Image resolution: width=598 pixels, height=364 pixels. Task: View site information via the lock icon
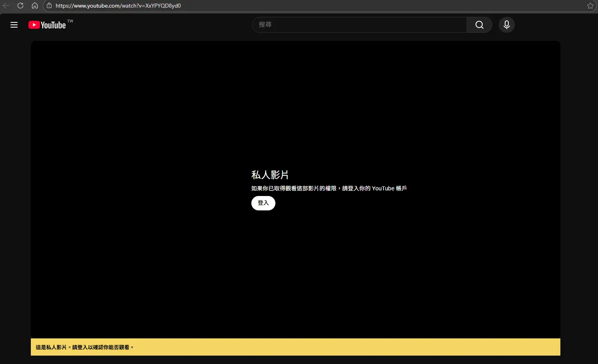click(x=49, y=6)
